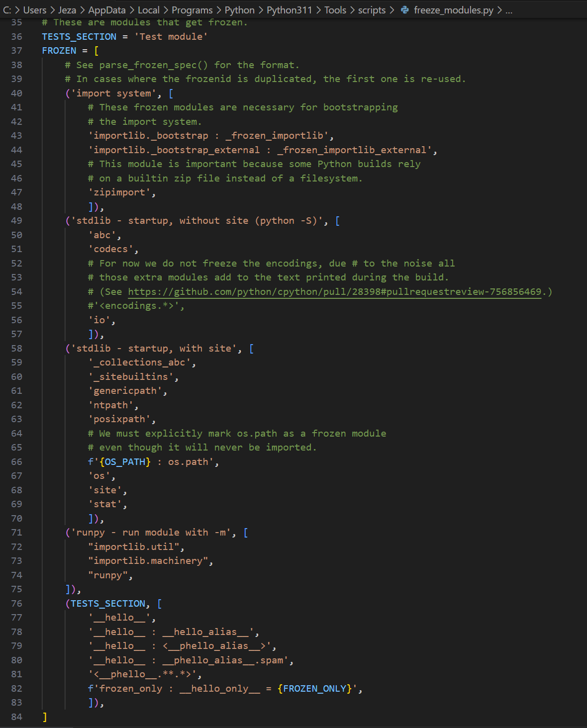Select line number 37 in the gutter
Image resolution: width=587 pixels, height=728 pixels.
tap(16, 50)
